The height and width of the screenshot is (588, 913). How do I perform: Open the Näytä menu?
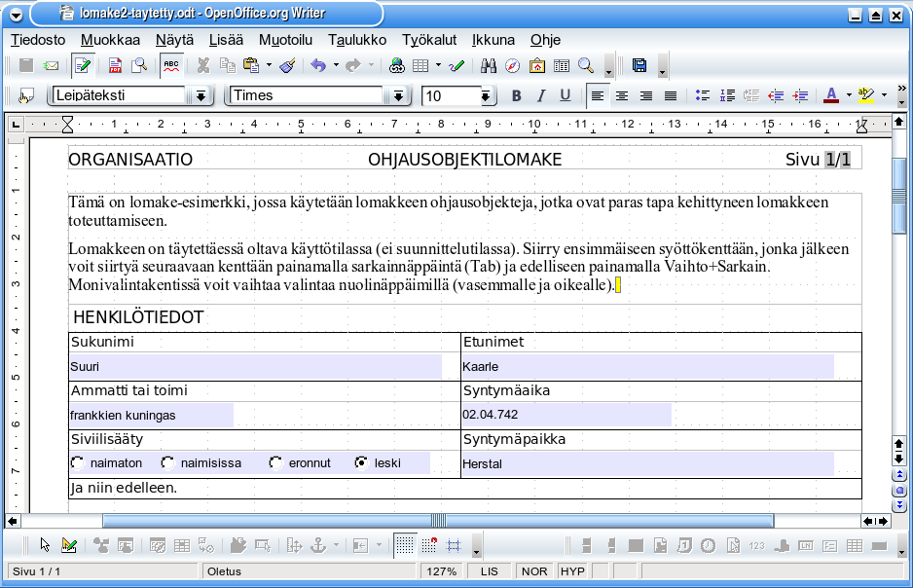point(174,40)
